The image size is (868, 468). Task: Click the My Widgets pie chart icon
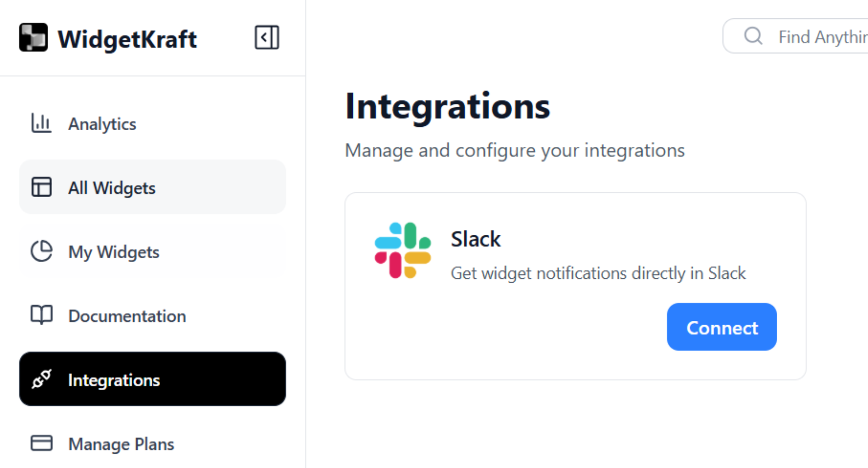[41, 251]
